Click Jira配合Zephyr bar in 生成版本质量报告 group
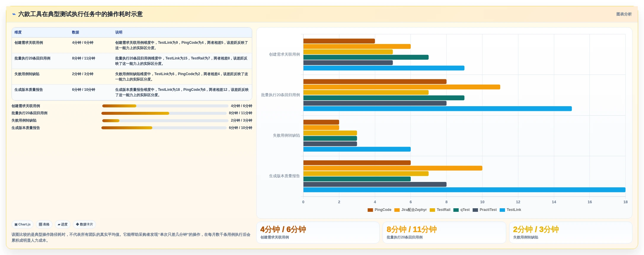644x255 pixels. (x=393, y=168)
